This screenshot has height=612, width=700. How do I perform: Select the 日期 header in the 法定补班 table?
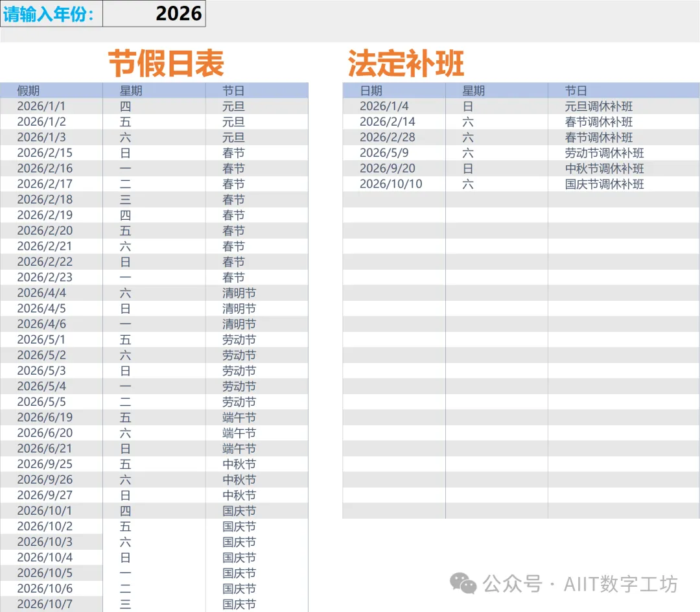[371, 91]
